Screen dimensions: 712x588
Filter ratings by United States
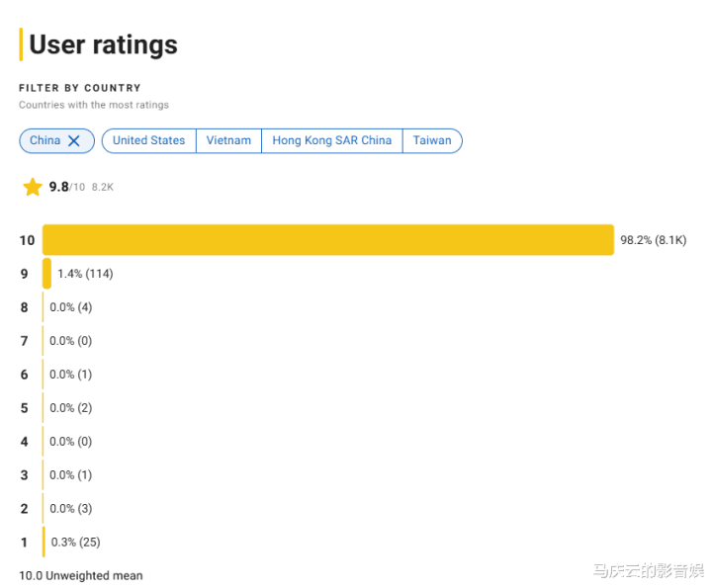[x=149, y=140]
